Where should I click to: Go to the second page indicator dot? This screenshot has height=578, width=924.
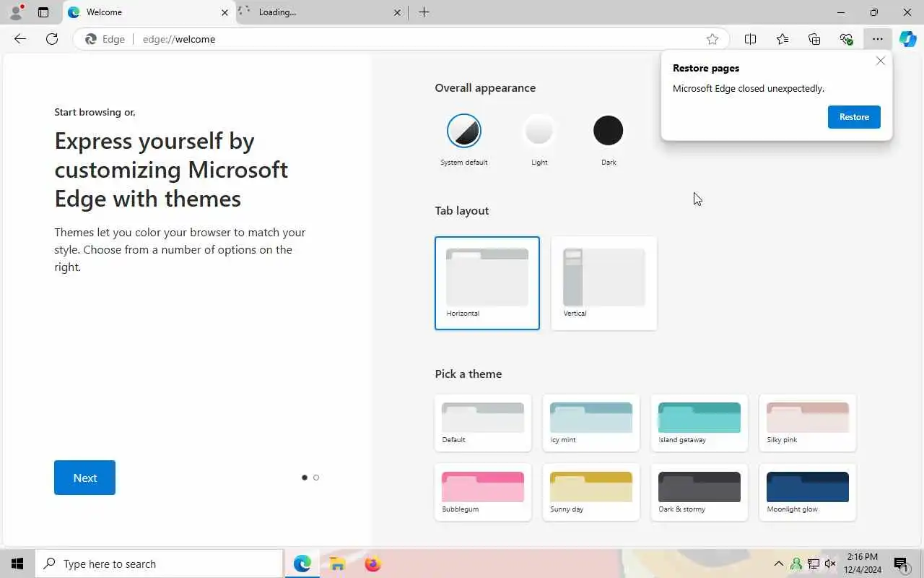[316, 478]
